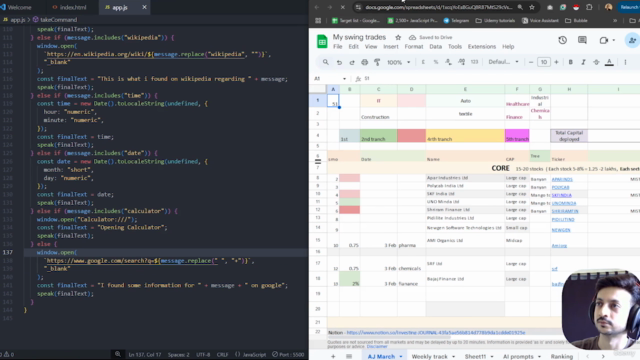
Task: Open the Default font dropdown
Action: (504, 62)
